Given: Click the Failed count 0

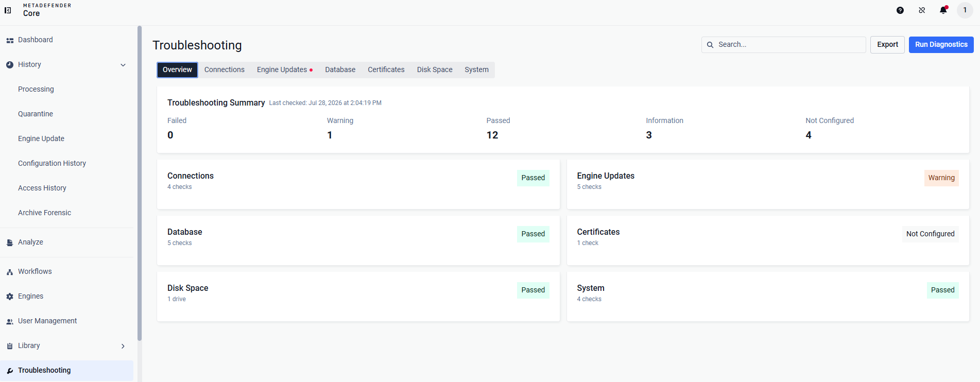Looking at the screenshot, I should (x=170, y=135).
